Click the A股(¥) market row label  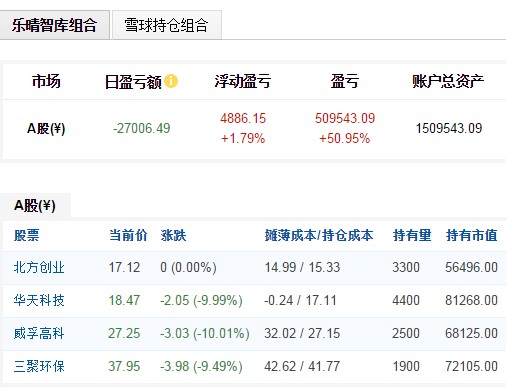tap(46, 128)
